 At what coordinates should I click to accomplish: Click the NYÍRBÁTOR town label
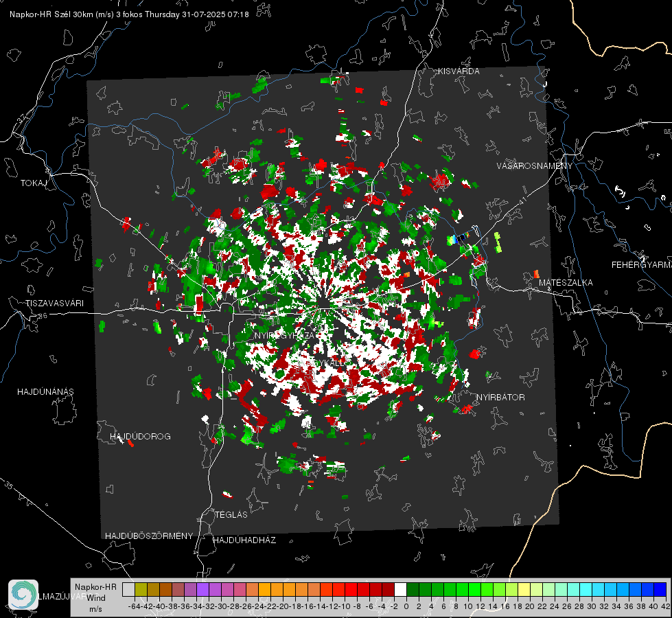point(500,398)
